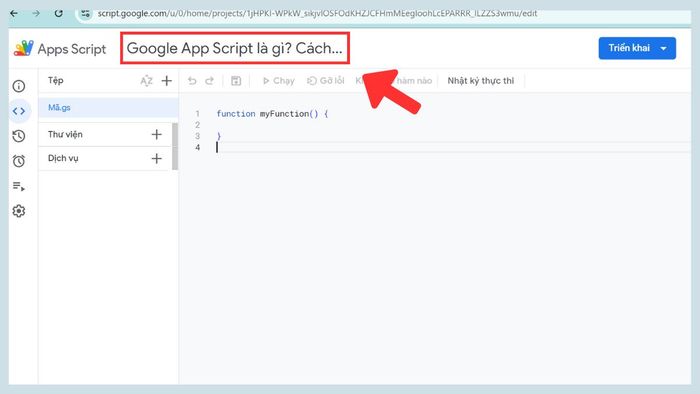700x394 pixels.
Task: Click the file panel scrollbar
Action: tap(175, 146)
